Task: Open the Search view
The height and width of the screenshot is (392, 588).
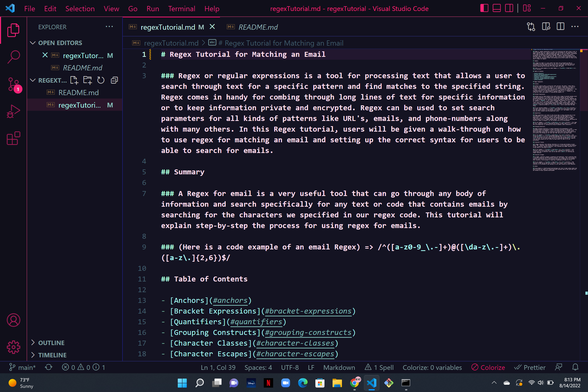Action: click(13, 57)
